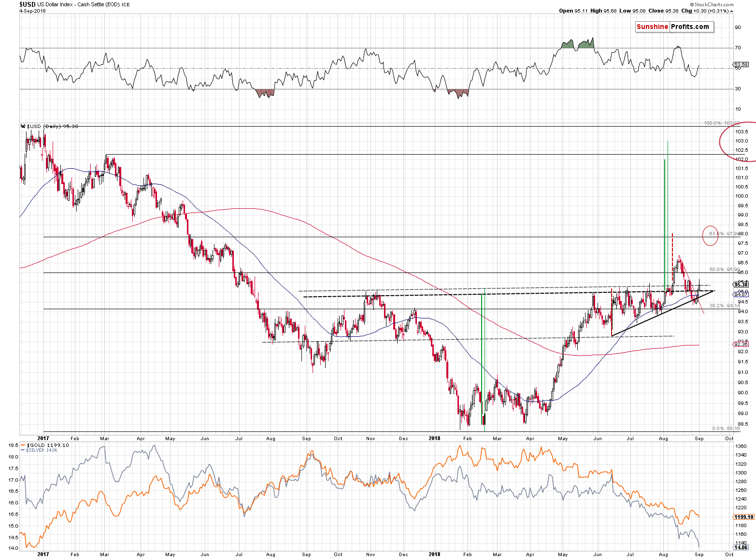
Task: Click the 30 oversold level on RSI axis
Action: [x=738, y=88]
